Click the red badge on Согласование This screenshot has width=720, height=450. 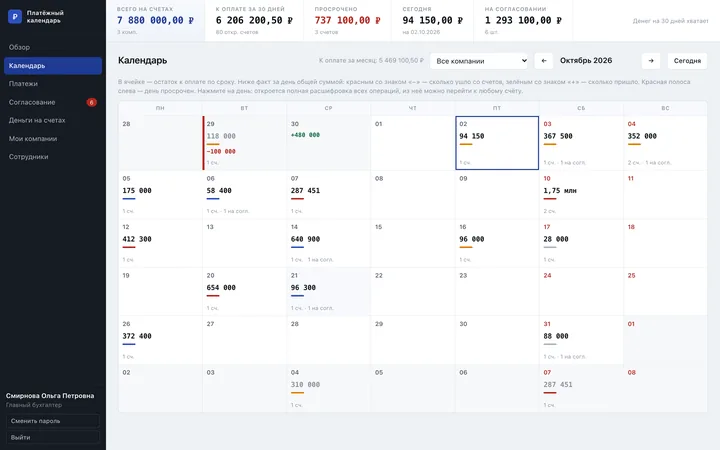[91, 102]
